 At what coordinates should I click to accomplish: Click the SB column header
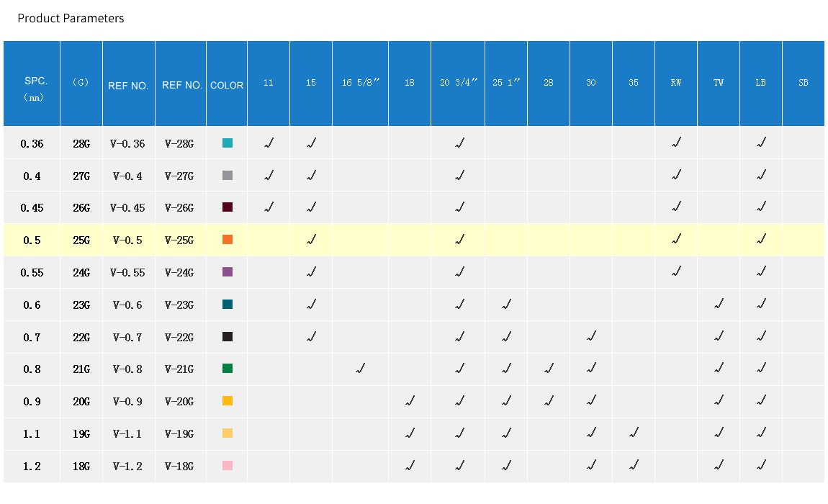coord(803,83)
